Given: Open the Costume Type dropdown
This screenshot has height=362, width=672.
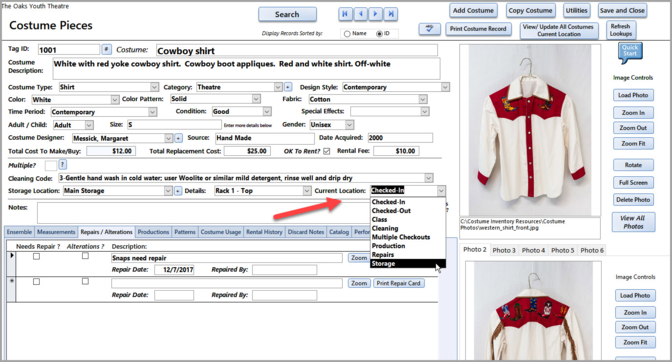Looking at the screenshot, I should click(154, 87).
